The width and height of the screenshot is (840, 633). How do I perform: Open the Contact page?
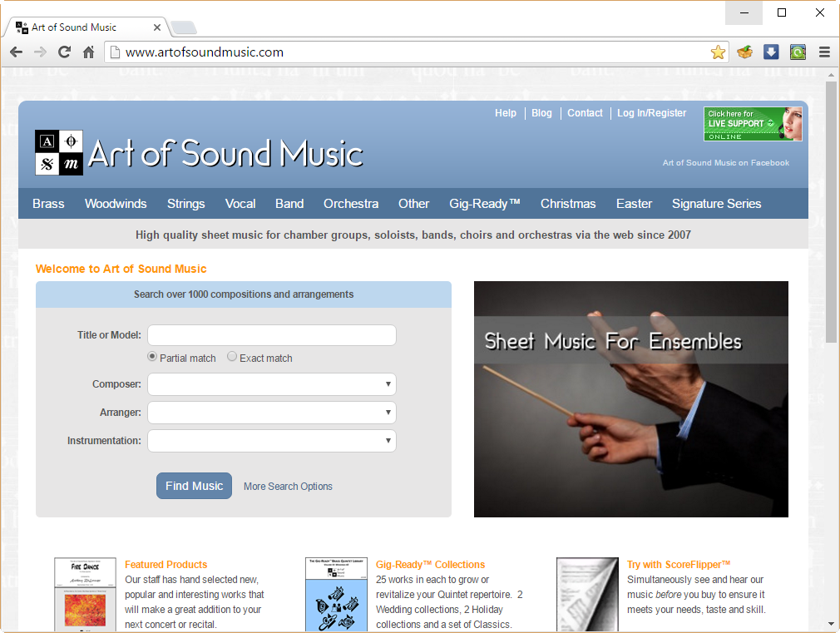tap(585, 113)
